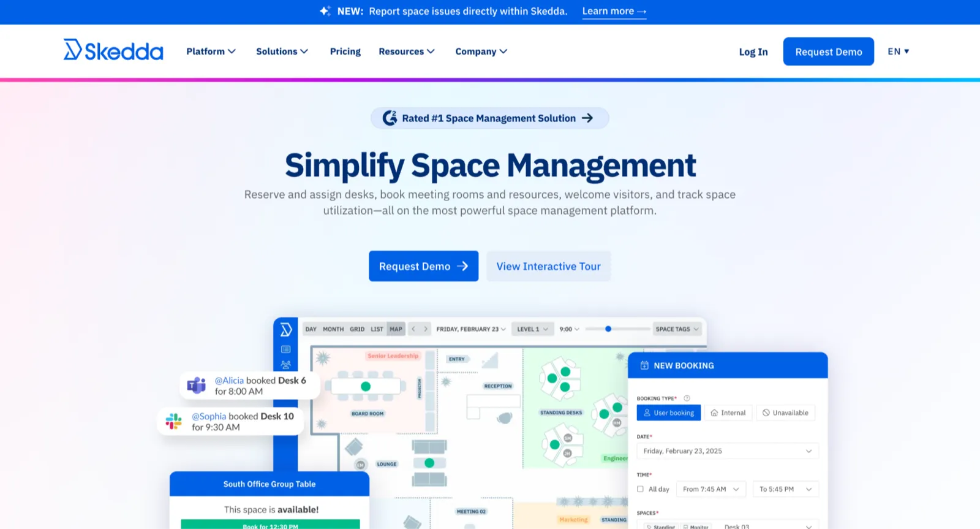Click the Log In link

753,52
